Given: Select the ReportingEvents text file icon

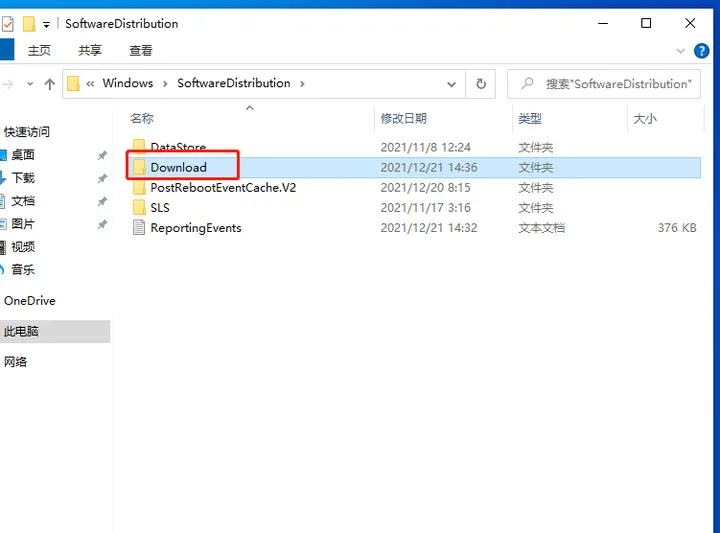Looking at the screenshot, I should [139, 228].
